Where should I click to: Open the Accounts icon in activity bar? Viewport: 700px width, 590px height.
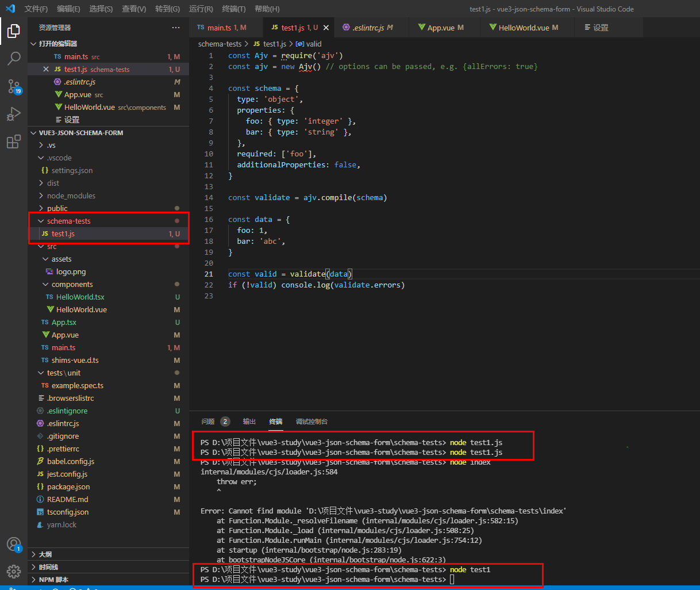pos(14,544)
